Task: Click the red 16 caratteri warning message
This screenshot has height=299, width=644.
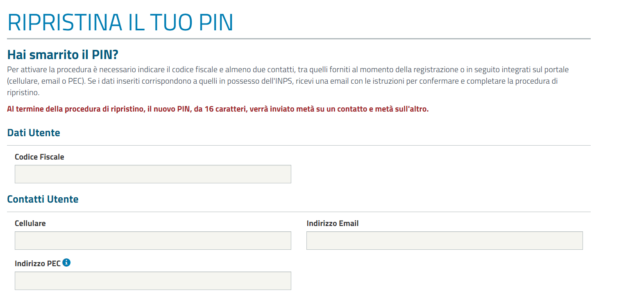Action: (x=218, y=109)
